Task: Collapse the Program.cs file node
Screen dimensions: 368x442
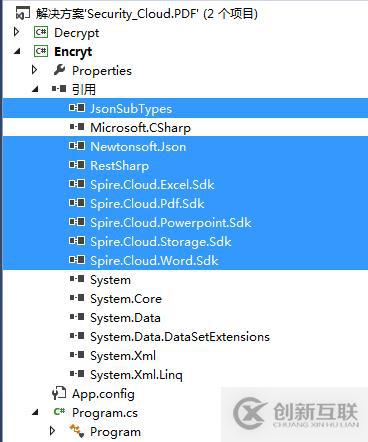Action: pyautogui.click(x=35, y=413)
